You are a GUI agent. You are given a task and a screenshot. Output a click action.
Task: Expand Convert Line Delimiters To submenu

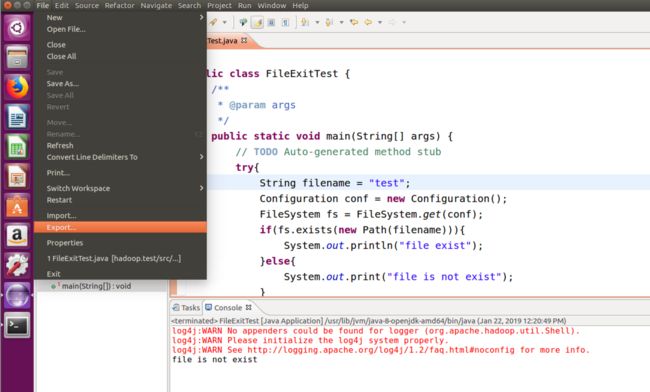coord(201,157)
